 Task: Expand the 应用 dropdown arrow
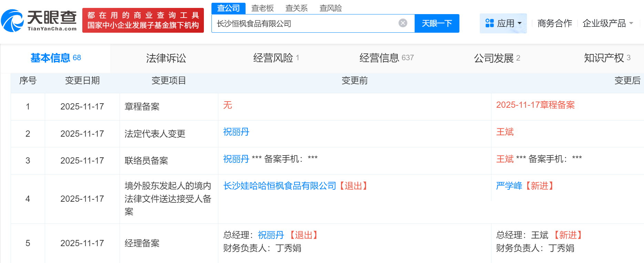pos(520,23)
